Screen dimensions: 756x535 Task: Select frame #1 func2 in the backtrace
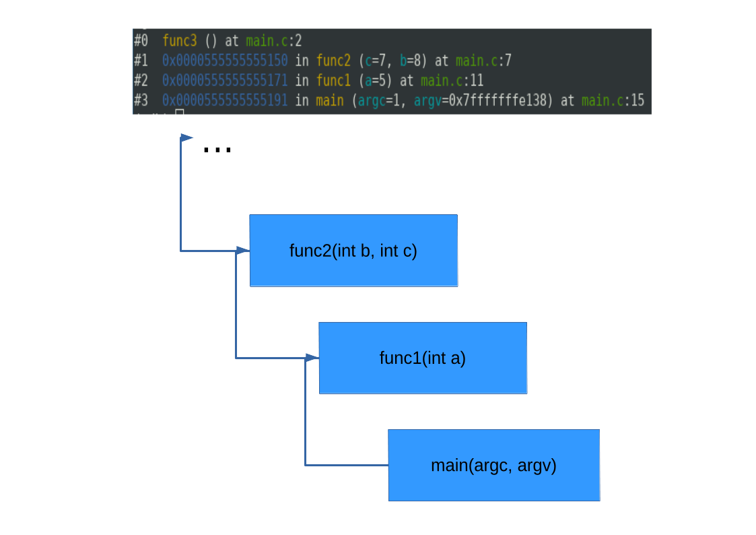click(333, 61)
